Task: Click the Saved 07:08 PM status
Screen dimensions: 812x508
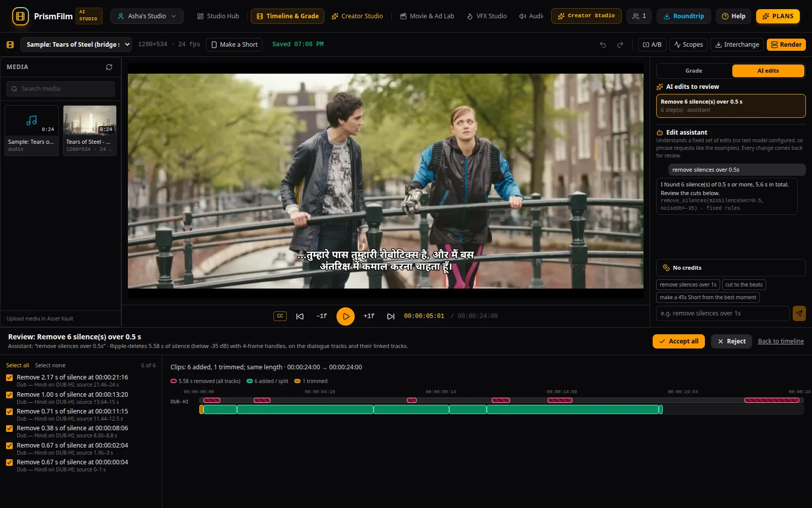Action: [x=298, y=45]
